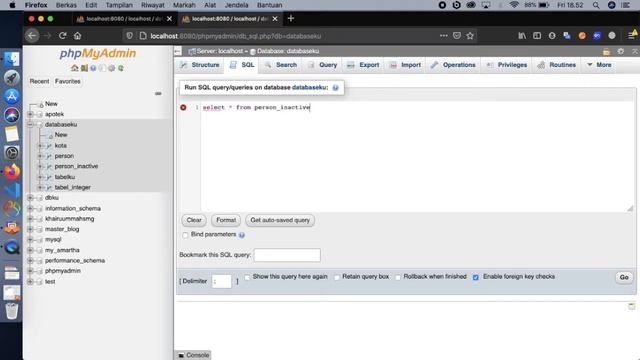
Task: Bookmark this page with star icon
Action: pos(470,36)
